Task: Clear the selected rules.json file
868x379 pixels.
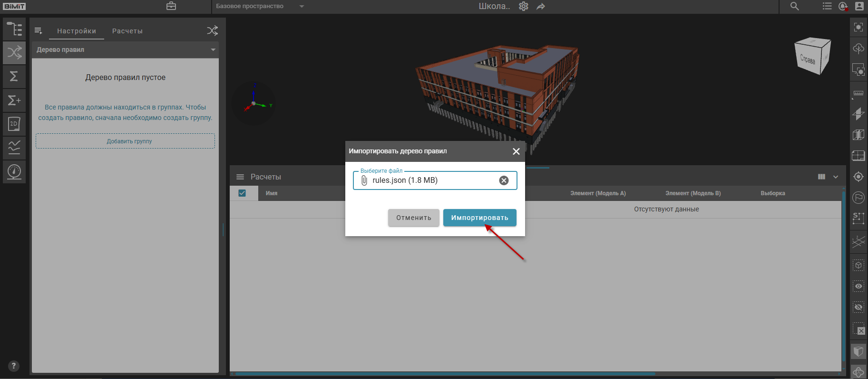Action: (x=504, y=180)
